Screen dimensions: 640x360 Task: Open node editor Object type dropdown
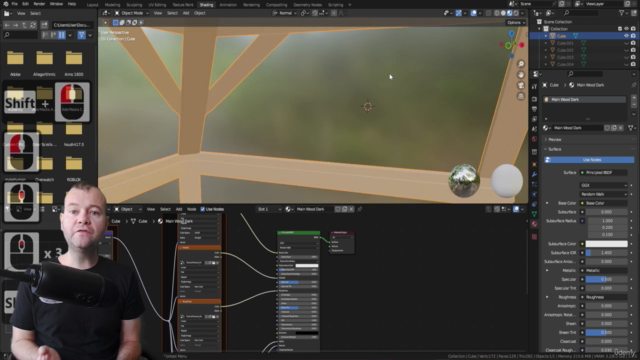(x=127, y=209)
